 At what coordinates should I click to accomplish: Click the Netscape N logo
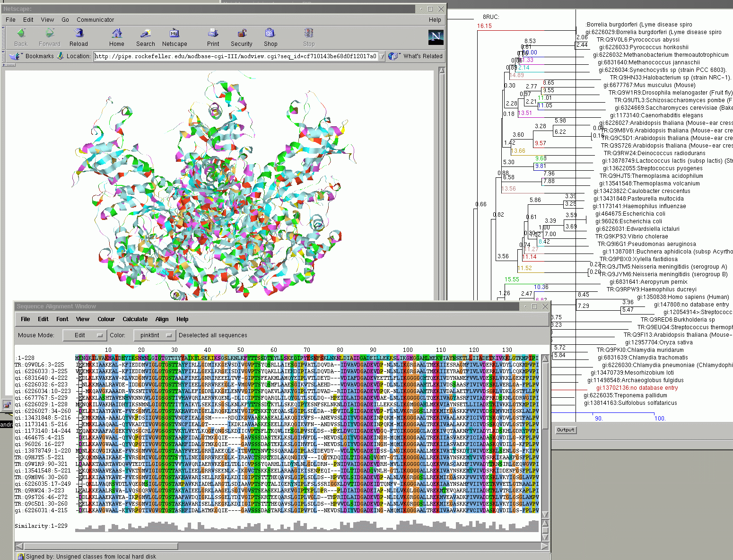coord(436,37)
